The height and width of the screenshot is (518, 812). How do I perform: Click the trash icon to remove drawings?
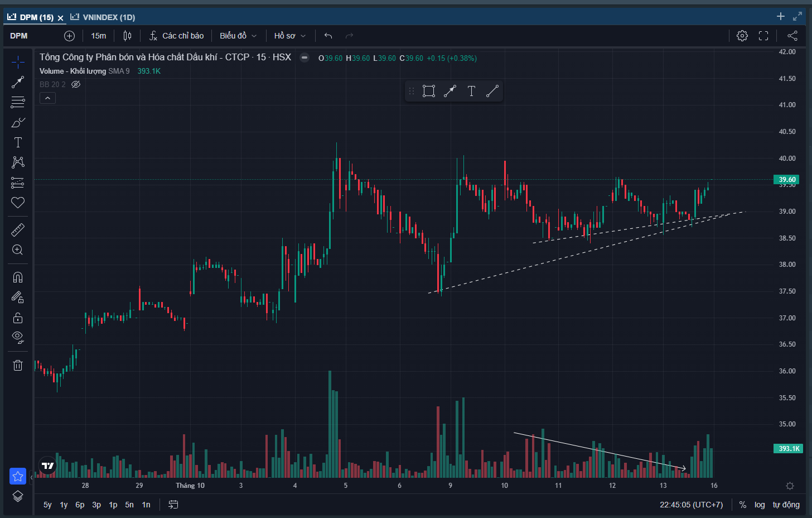[x=18, y=365]
